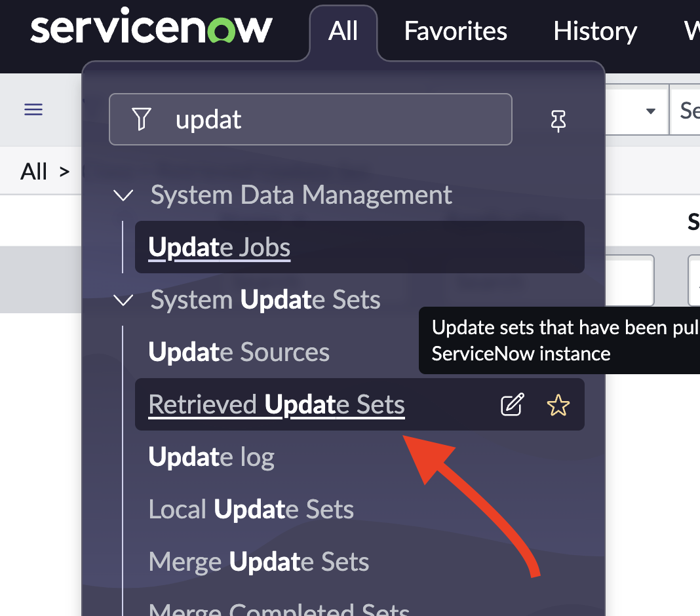Open the dropdown arrow beside search field
The image size is (700, 616).
[x=651, y=111]
